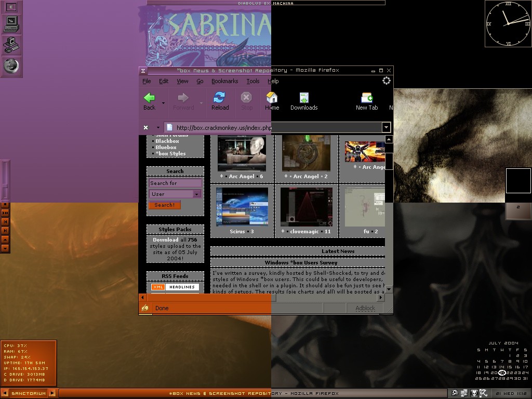Expand the Back button history dropdown

pyautogui.click(x=163, y=103)
